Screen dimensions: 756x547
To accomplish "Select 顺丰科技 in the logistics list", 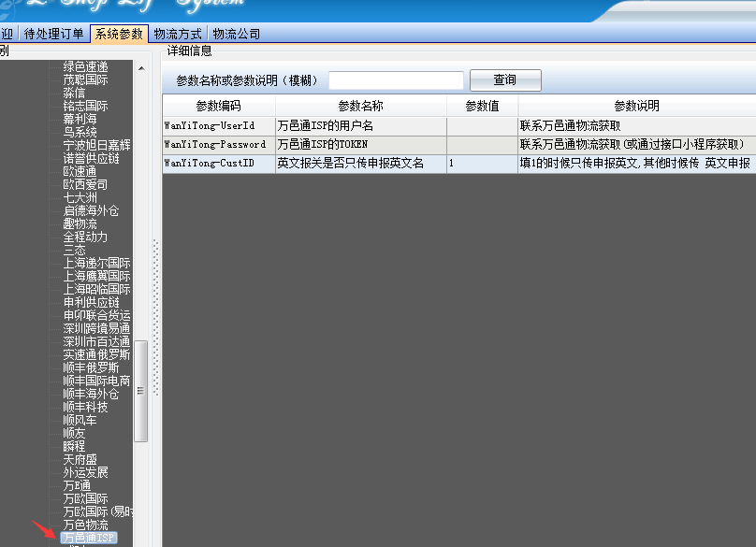I will [x=85, y=407].
